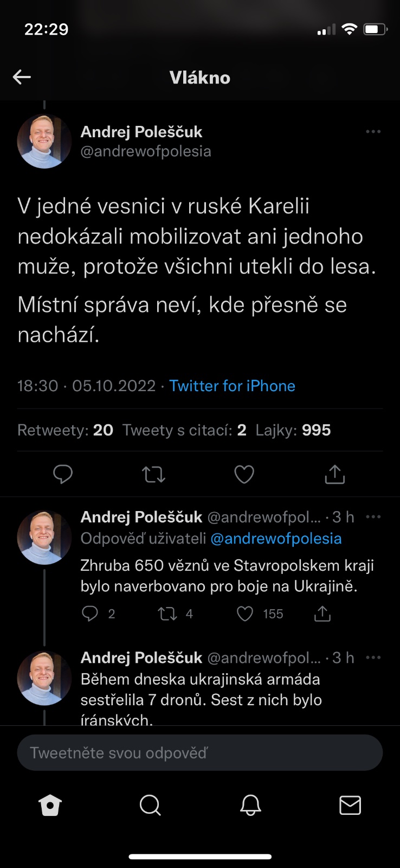Like the main Karelia tweet
The image size is (400, 868).
(244, 475)
